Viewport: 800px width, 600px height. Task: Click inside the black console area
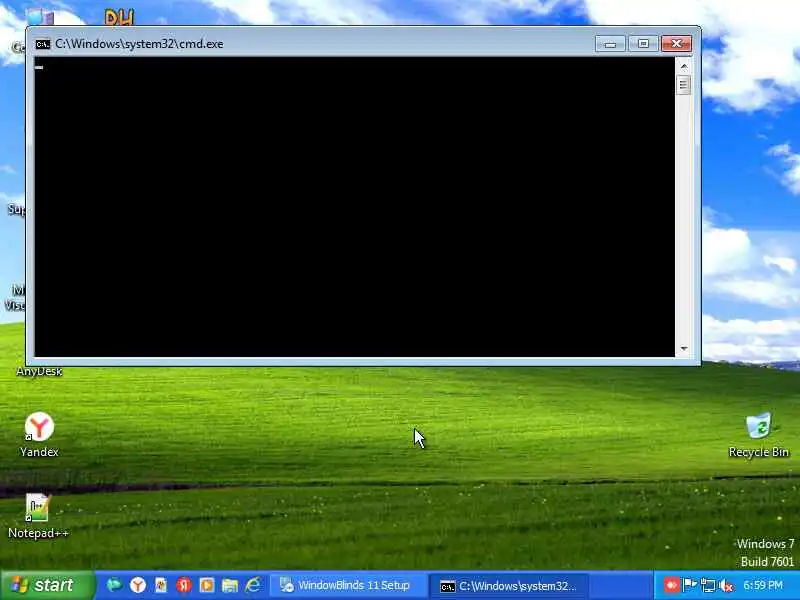355,207
